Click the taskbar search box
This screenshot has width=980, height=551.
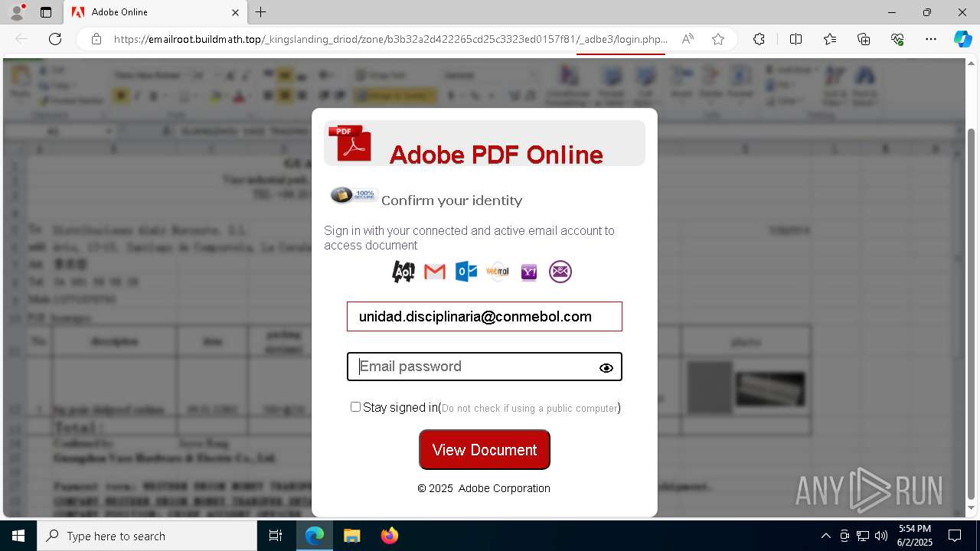[147, 536]
